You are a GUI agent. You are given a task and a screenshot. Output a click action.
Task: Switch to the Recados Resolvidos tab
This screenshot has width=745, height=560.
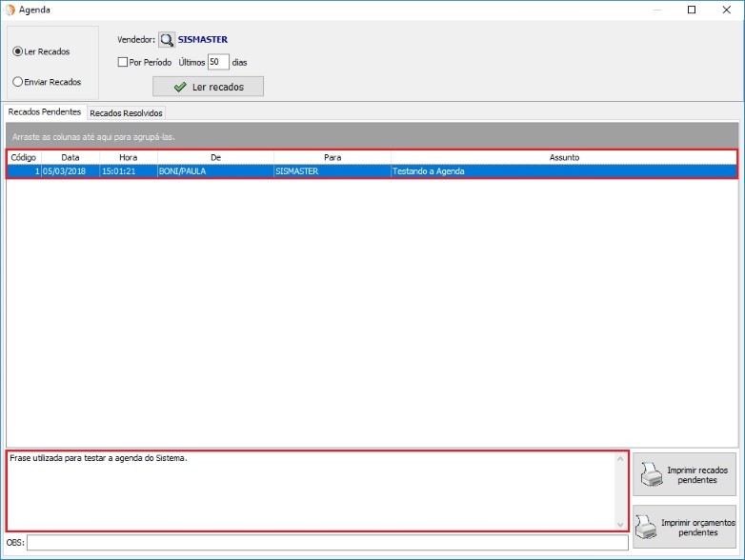pos(126,112)
